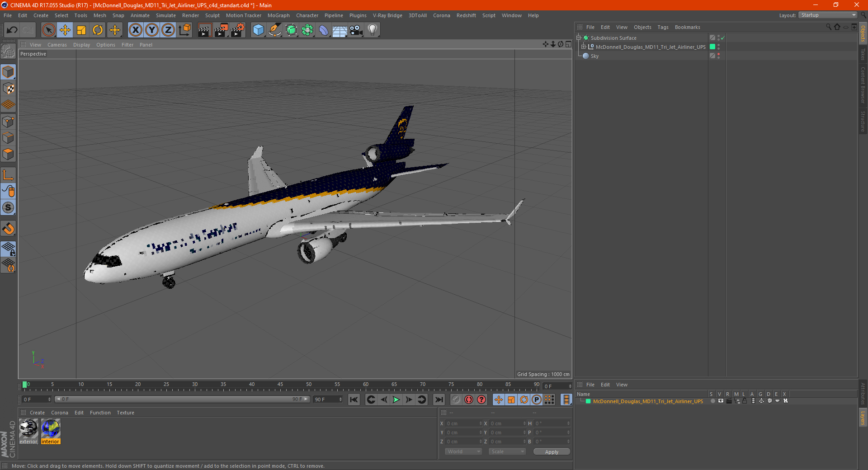Expand McDonnell_Douglas_MD11 object in Objects
The width and height of the screenshot is (868, 470).
[583, 47]
